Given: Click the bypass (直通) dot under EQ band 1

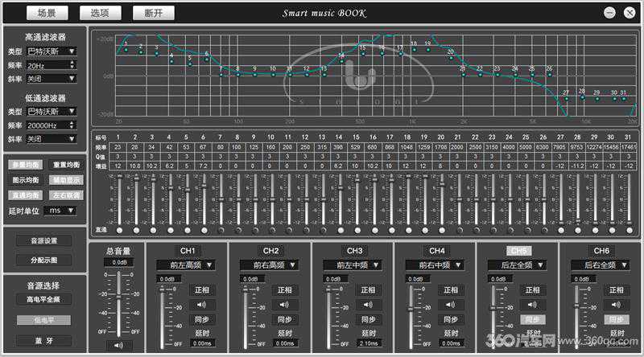Looking at the screenshot, I should click(119, 228).
